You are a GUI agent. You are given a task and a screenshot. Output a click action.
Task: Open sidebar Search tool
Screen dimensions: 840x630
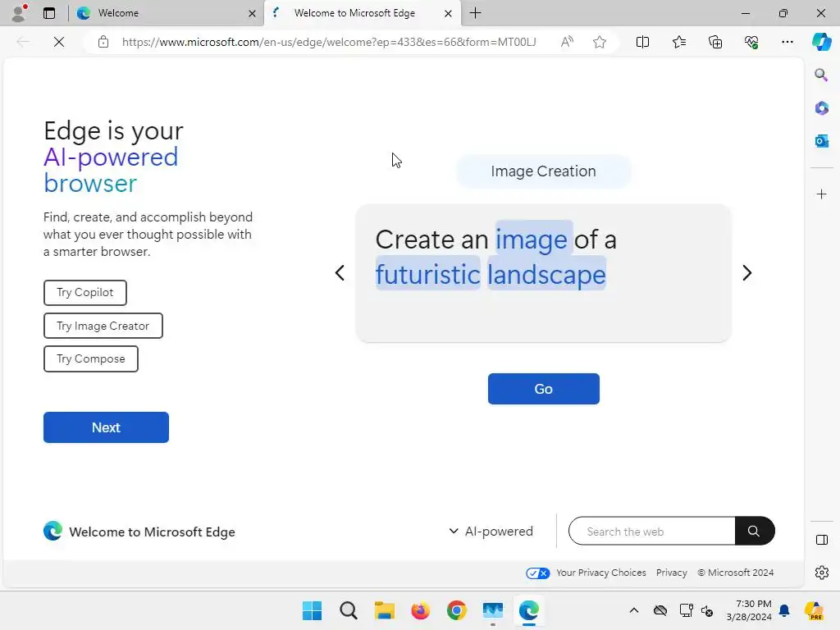click(x=821, y=75)
